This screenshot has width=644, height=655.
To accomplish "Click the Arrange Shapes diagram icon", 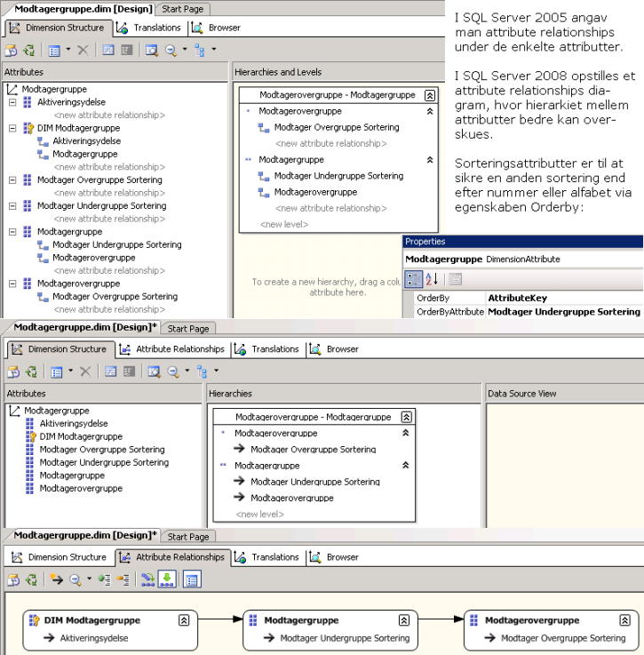I will pos(147,579).
